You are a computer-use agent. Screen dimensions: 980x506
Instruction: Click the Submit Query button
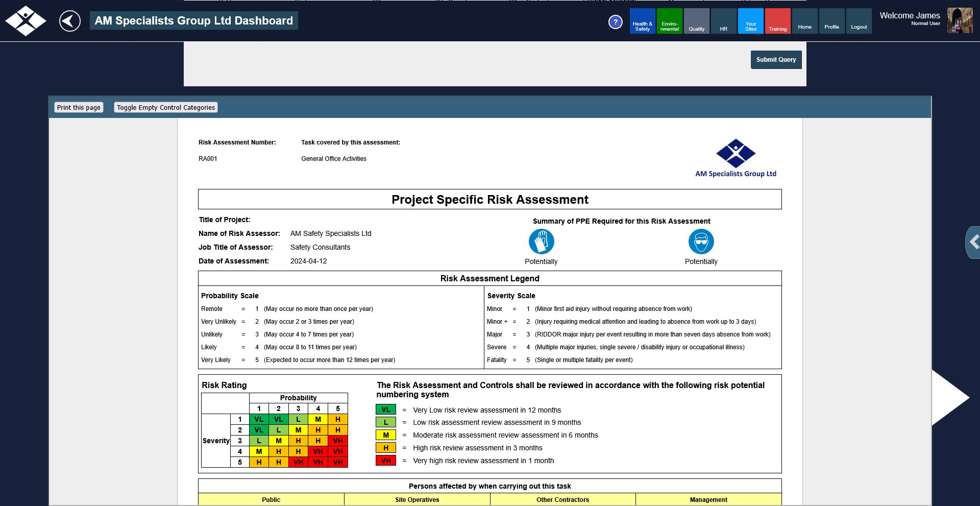[x=776, y=60]
